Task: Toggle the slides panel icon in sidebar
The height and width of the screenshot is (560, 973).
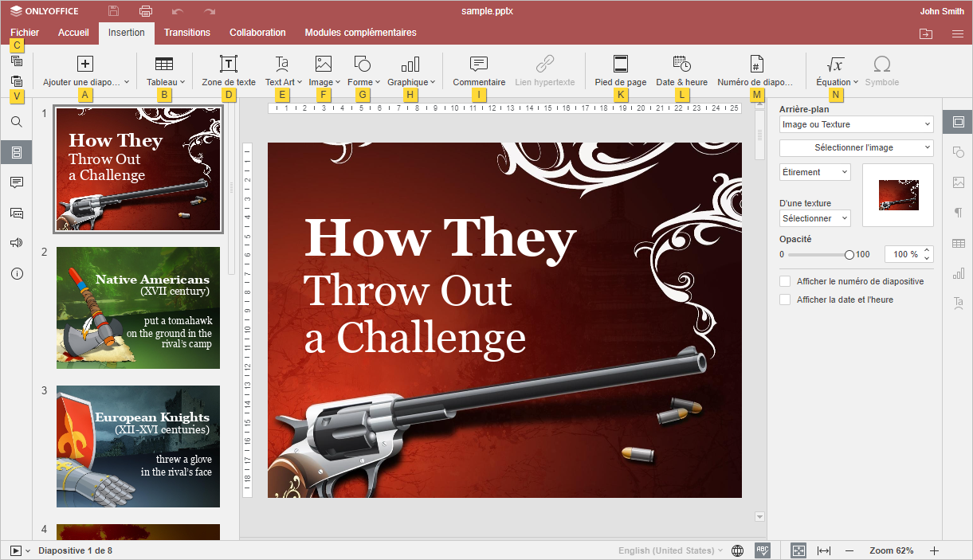Action: click(17, 152)
